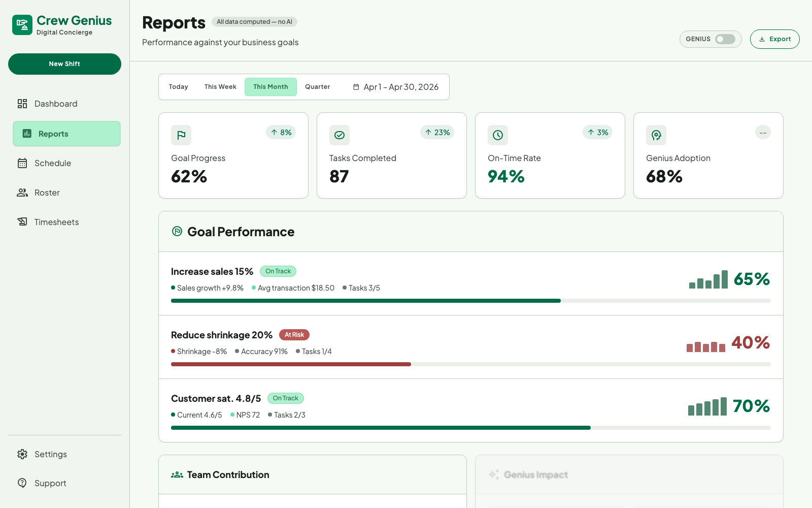Click the Customer sat. progress bar
The width and height of the screenshot is (812, 508).
point(471,428)
